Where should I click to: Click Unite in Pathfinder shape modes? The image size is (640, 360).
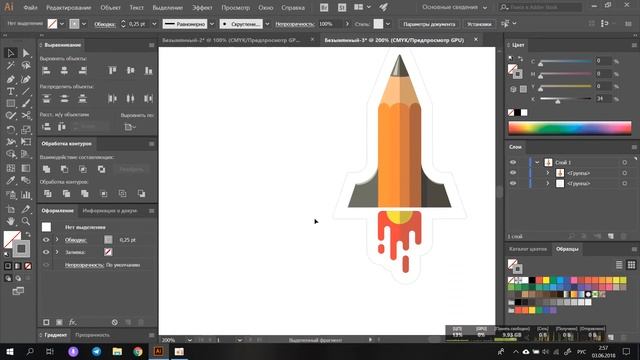(x=47, y=169)
